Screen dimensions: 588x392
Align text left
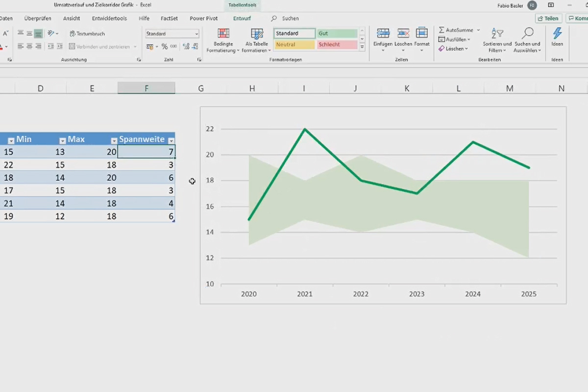click(x=21, y=47)
